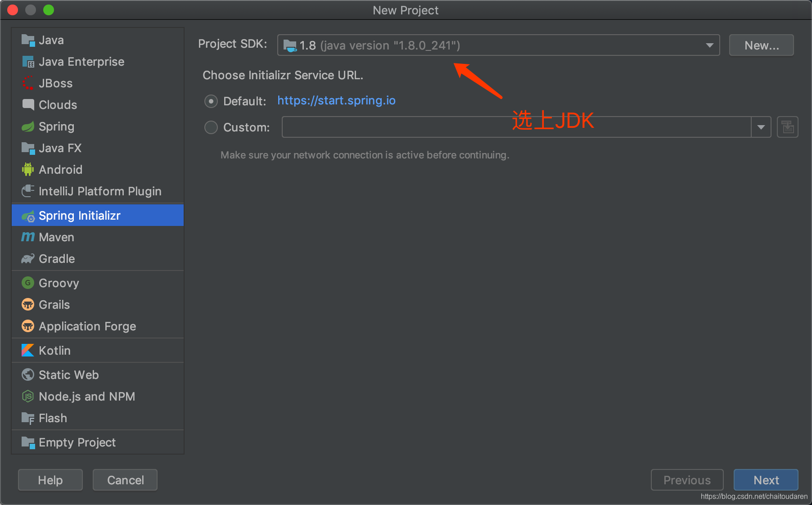Click the Clouds speech-bubble icon

[28, 105]
